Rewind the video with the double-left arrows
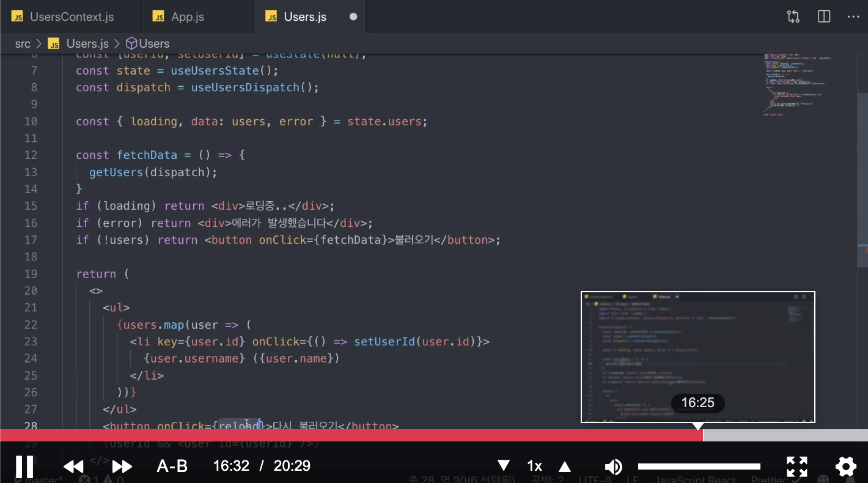Viewport: 868px width, 483px height. click(x=73, y=467)
